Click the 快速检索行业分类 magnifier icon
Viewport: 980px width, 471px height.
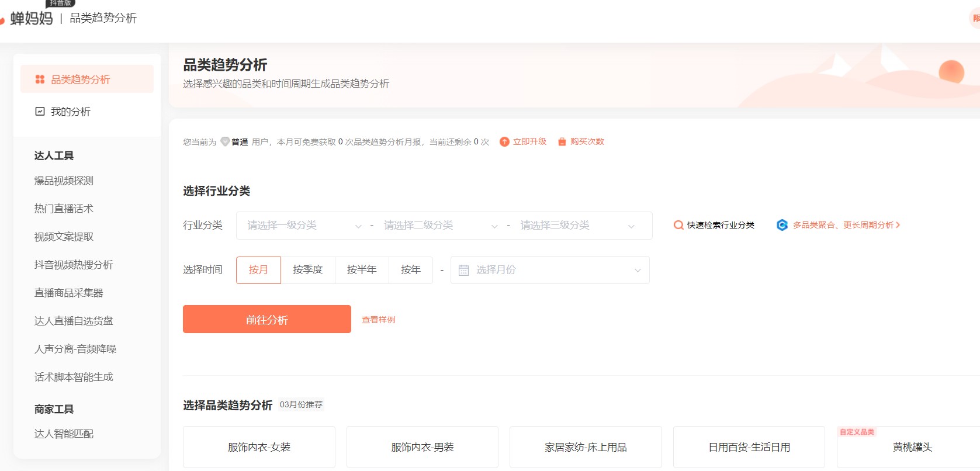[678, 225]
